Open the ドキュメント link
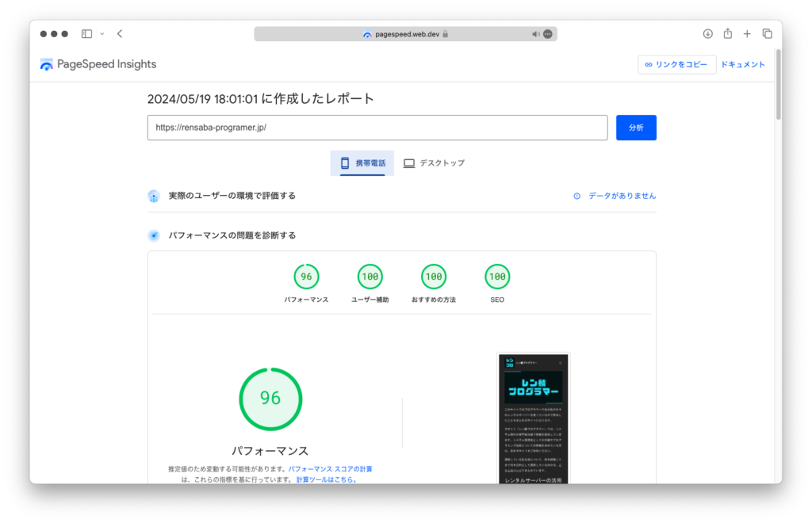This screenshot has height=523, width=812. tap(743, 65)
